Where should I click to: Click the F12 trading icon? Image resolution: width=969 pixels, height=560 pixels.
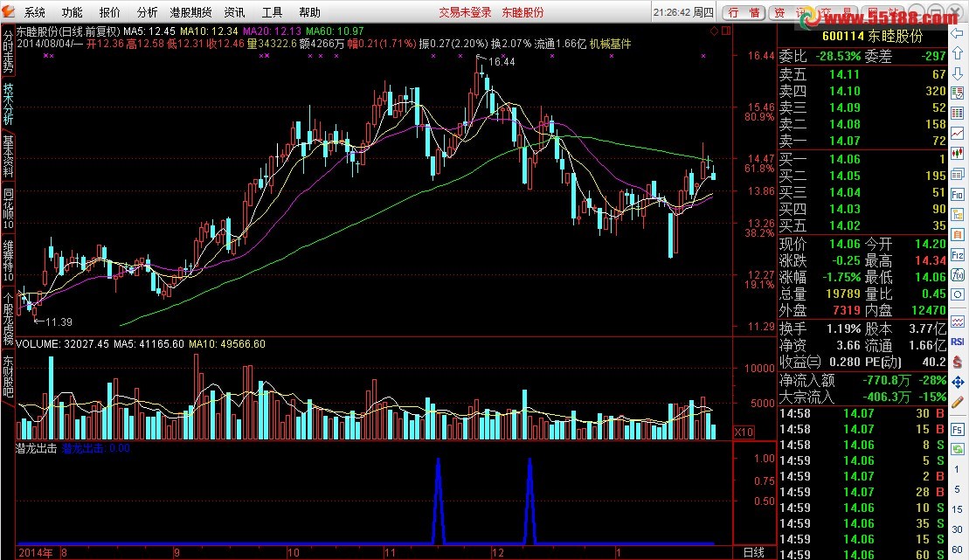958,254
